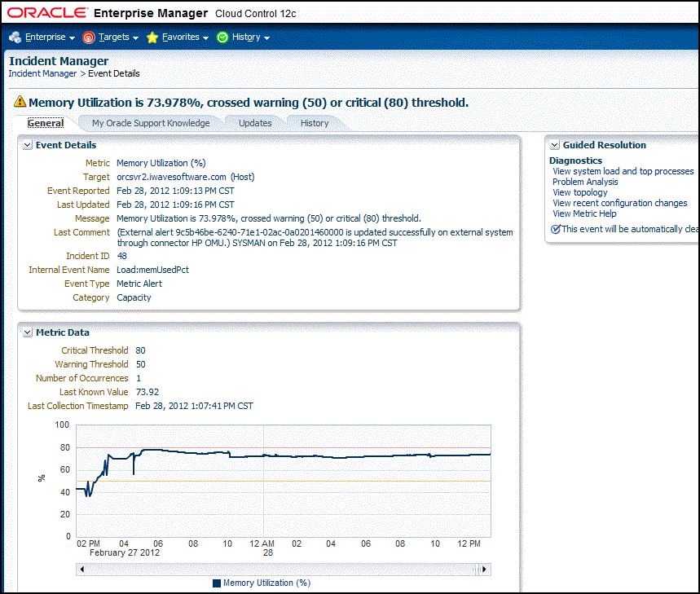
Task: Click the Memory Utilization legend color square
Action: [217, 583]
